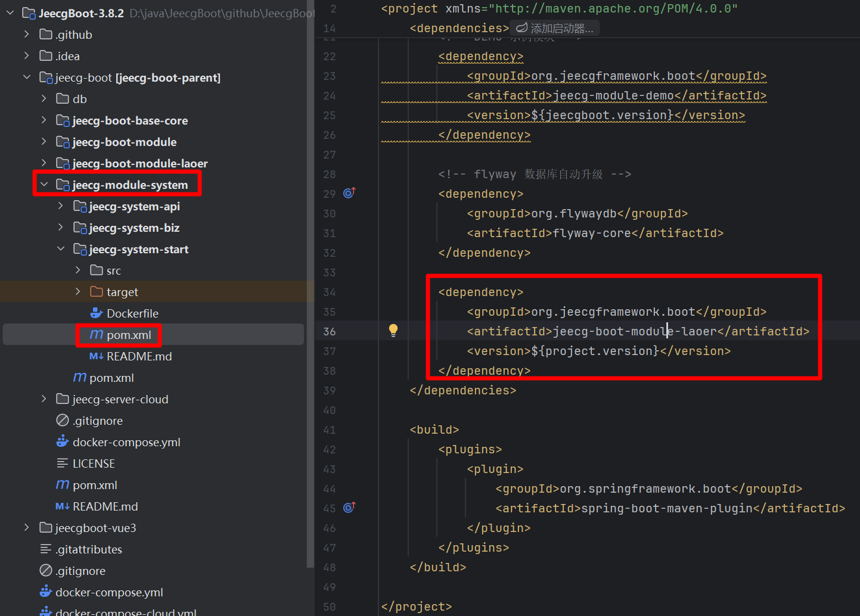Image resolution: width=860 pixels, height=616 pixels.
Task: Select .gitattributes file in tree
Action: [x=89, y=549]
